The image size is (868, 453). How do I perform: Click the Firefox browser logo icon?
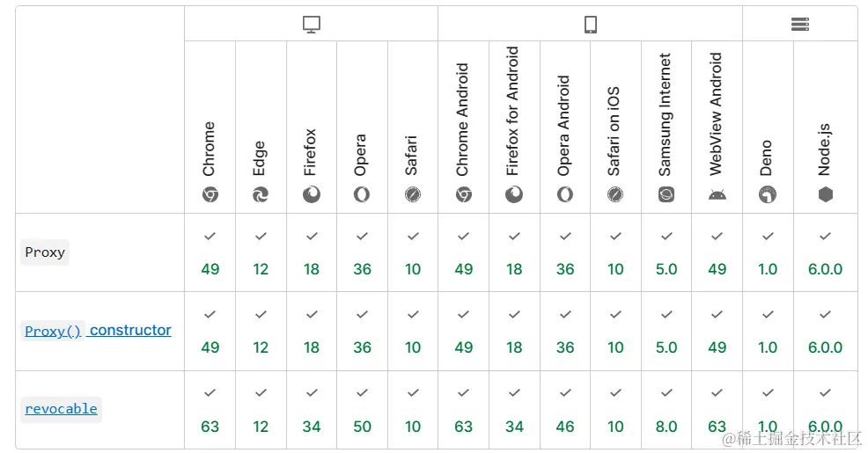pyautogui.click(x=312, y=194)
